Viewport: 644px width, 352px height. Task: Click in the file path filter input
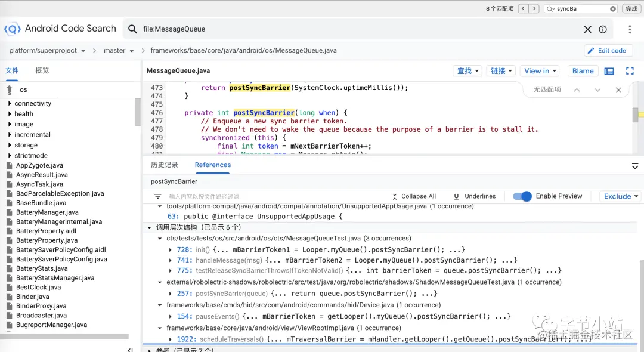275,196
